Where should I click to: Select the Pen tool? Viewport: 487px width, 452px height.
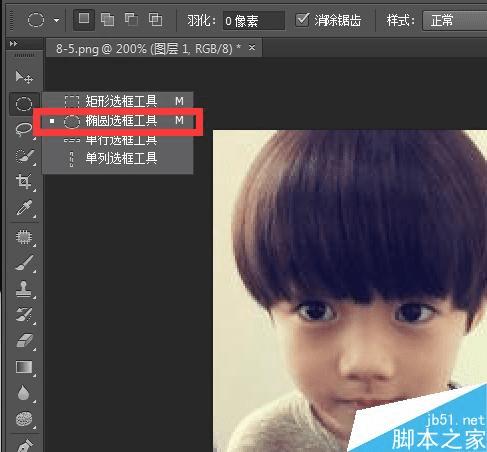[24, 445]
